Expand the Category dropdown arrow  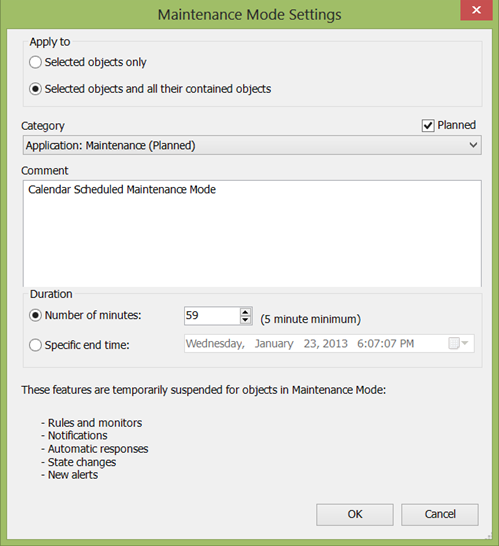[473, 145]
